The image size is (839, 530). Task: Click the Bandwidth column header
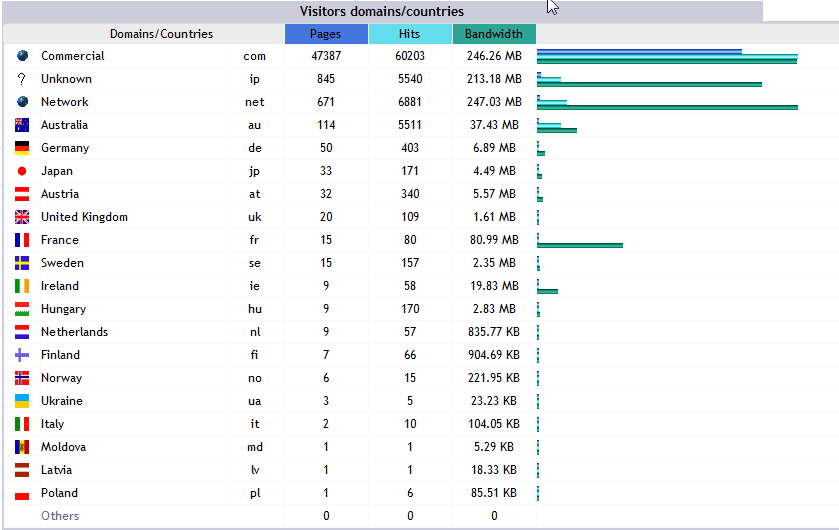point(494,34)
